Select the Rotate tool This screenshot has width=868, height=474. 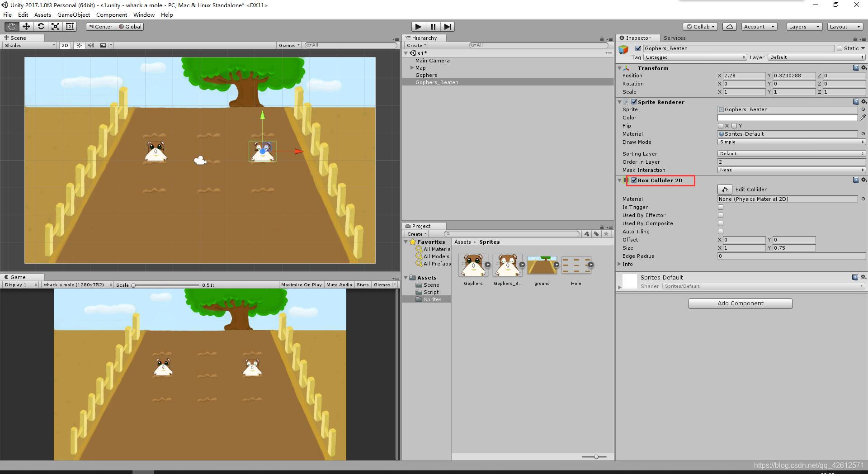pos(41,27)
